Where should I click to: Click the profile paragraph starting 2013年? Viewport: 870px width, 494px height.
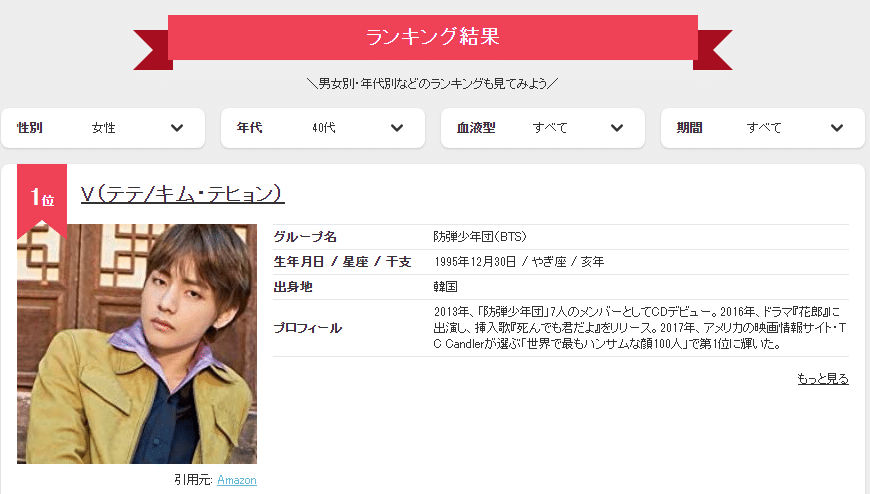pos(640,327)
